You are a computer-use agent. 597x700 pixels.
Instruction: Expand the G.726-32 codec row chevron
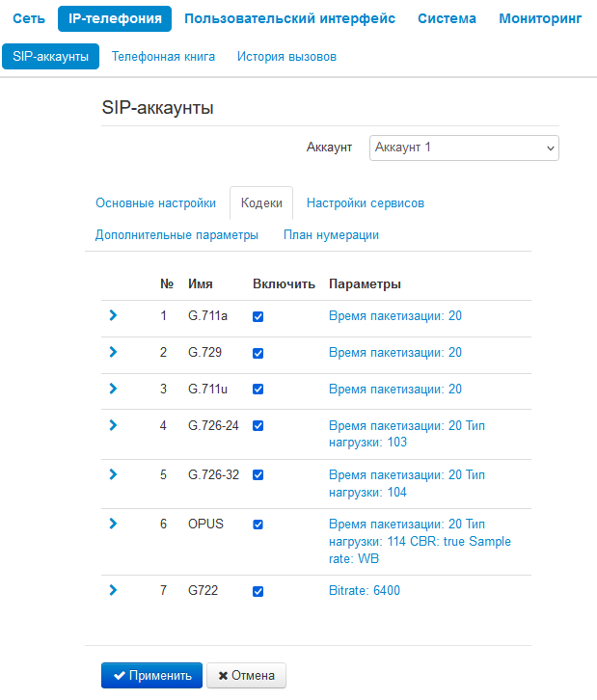point(113,474)
